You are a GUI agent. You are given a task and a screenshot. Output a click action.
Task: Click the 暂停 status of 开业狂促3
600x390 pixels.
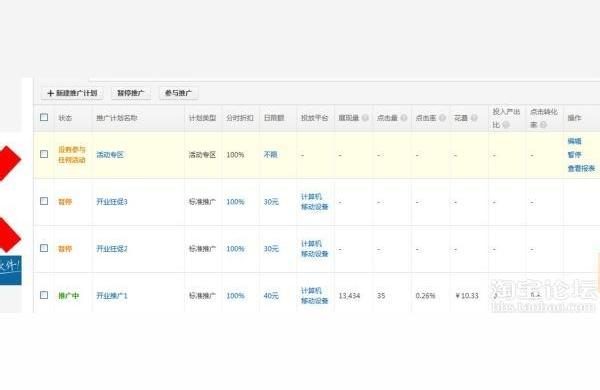click(x=65, y=202)
